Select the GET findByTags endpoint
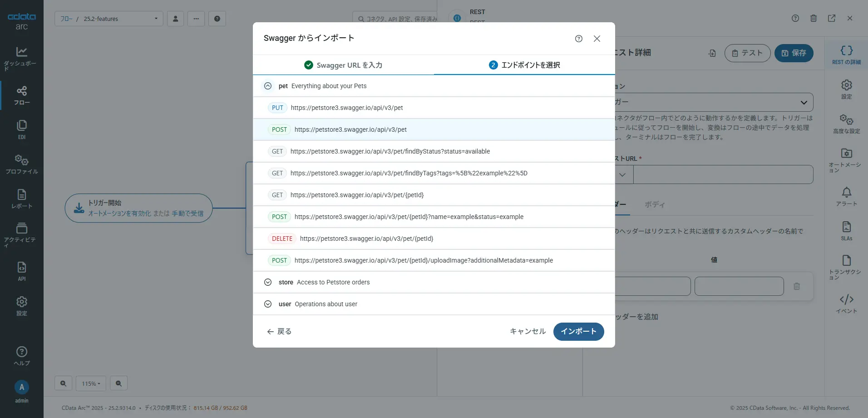The width and height of the screenshot is (868, 418). click(434, 173)
